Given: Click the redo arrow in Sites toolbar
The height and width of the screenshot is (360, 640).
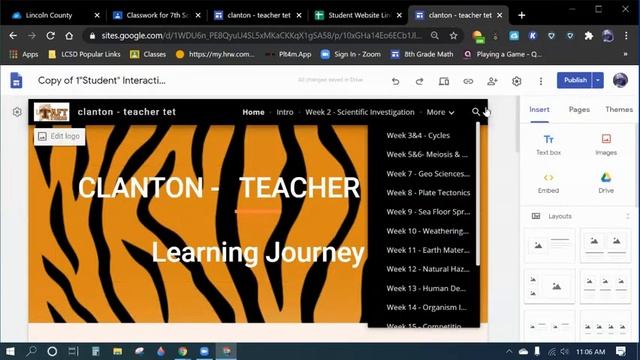Looking at the screenshot, I should [x=419, y=81].
